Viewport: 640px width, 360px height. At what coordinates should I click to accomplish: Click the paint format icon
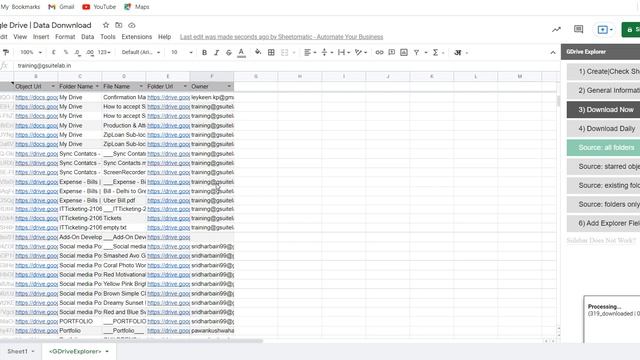(x=6, y=52)
